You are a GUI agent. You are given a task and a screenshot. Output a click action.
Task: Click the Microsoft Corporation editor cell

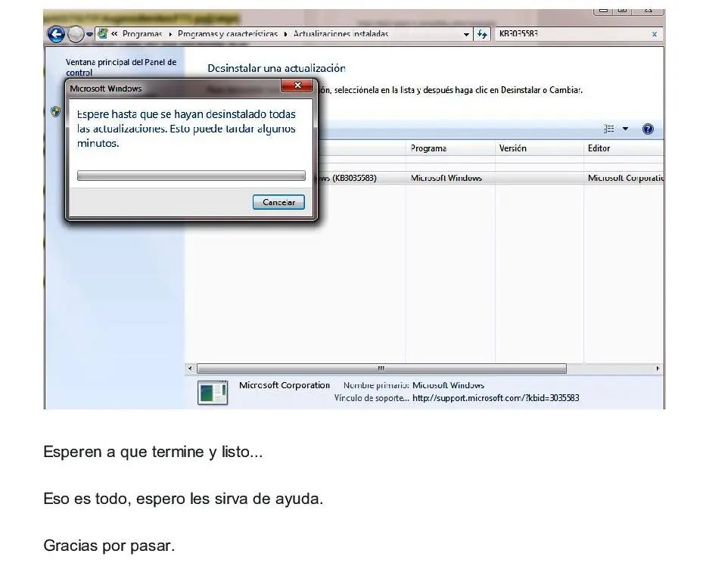pyautogui.click(x=625, y=178)
